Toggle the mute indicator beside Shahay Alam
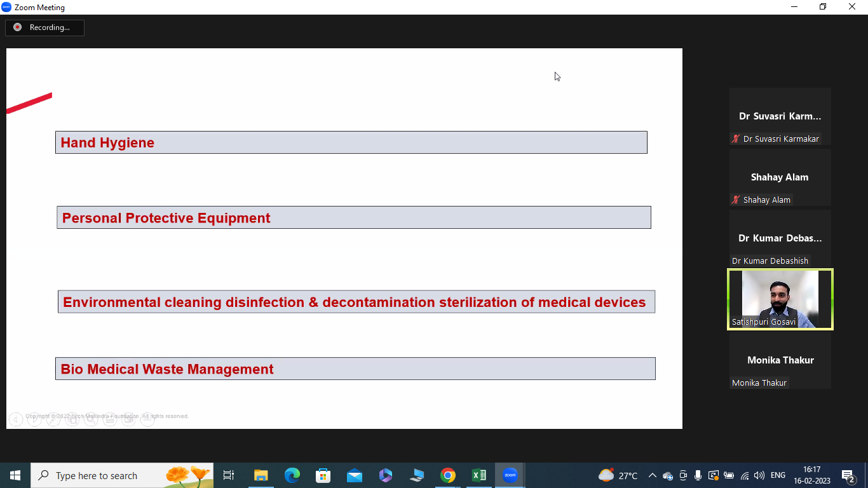The width and height of the screenshot is (868, 488). (735, 199)
